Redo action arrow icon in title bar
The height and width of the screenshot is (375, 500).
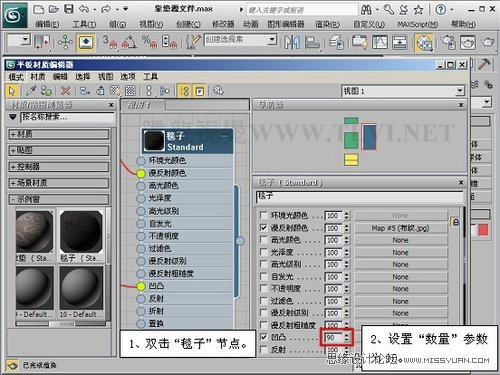tap(106, 9)
